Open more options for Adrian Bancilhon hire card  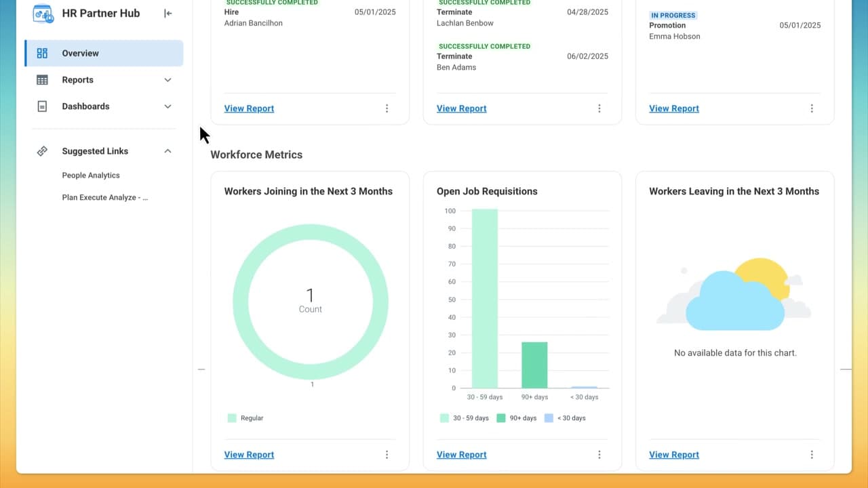click(387, 108)
